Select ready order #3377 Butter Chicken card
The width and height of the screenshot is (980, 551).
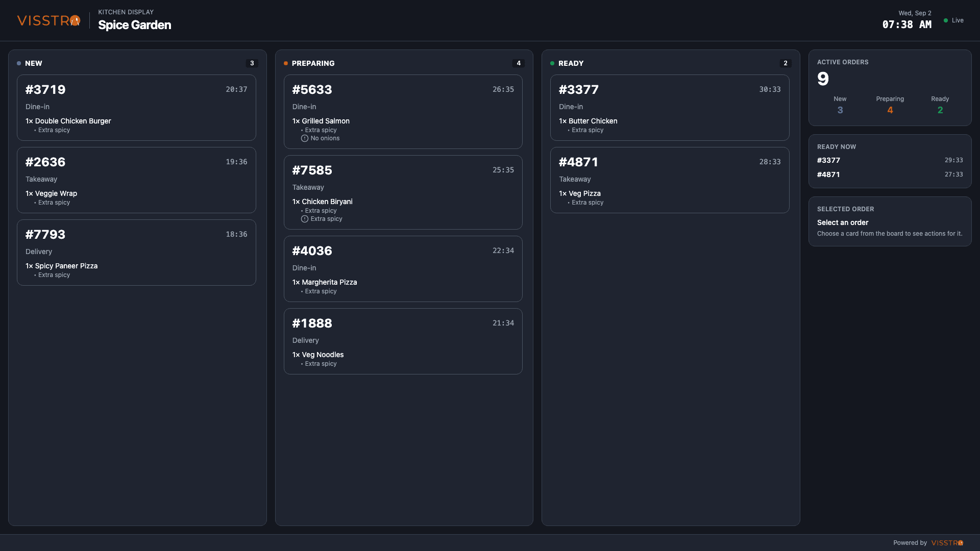pyautogui.click(x=670, y=108)
